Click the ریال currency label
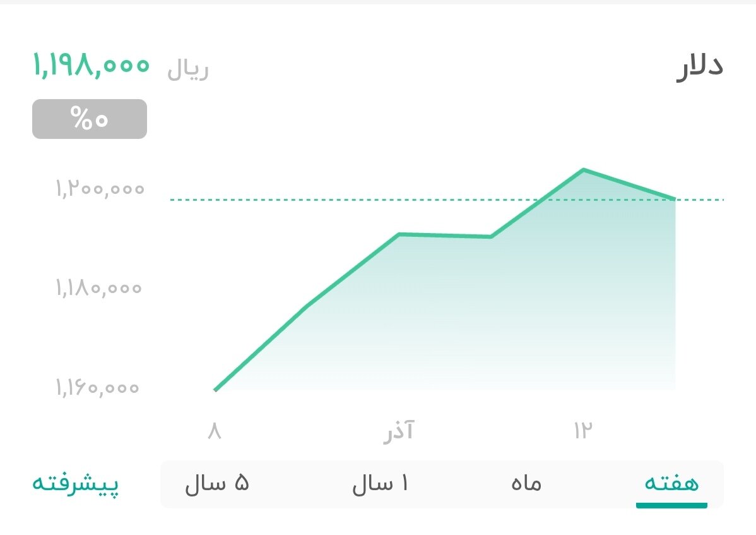 187,69
